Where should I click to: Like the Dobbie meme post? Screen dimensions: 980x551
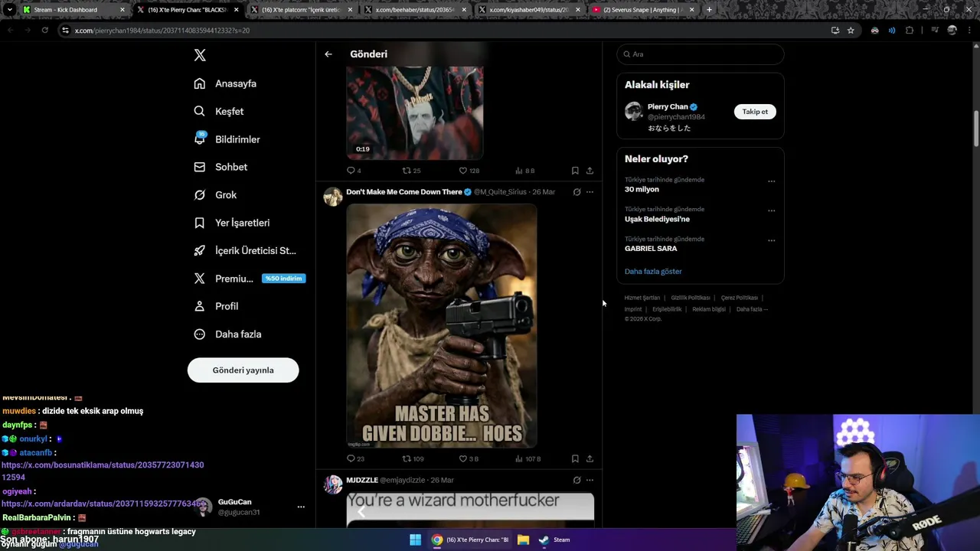tap(468, 459)
